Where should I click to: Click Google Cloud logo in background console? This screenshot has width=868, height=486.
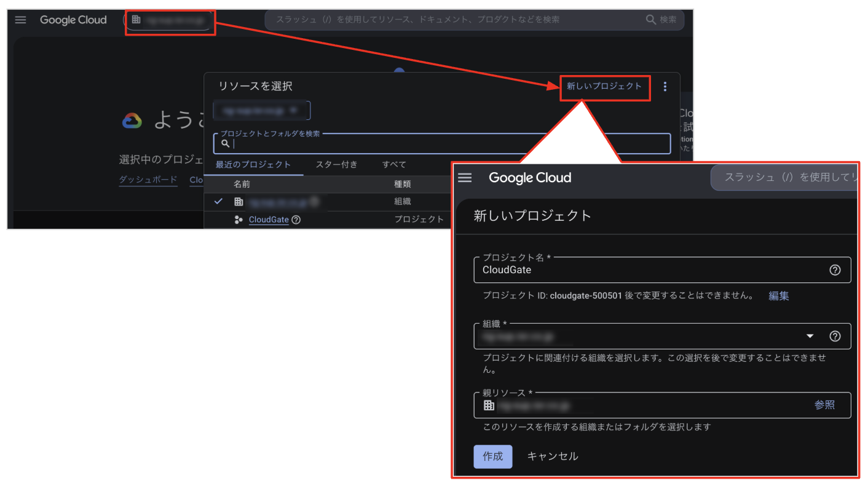click(73, 20)
